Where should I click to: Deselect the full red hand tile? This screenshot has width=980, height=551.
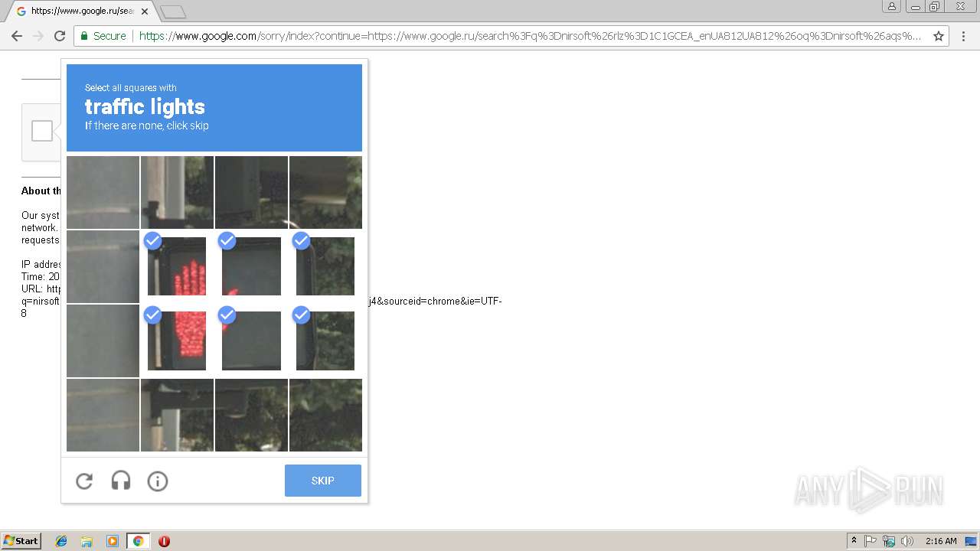click(177, 266)
